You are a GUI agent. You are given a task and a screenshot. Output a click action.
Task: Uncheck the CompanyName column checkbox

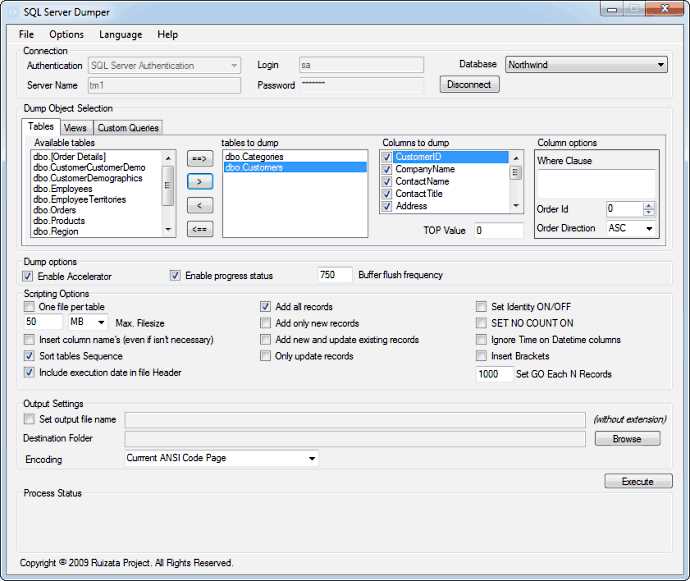[387, 169]
